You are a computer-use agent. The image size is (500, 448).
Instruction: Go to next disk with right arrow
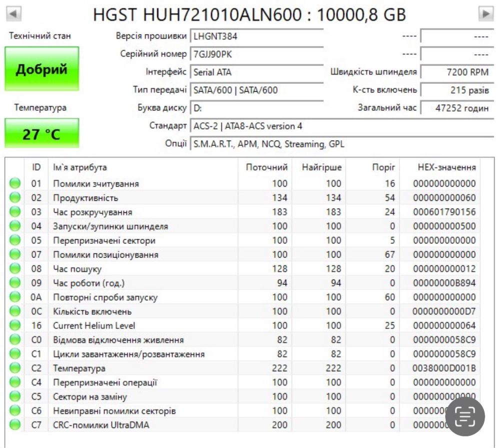pos(486,14)
